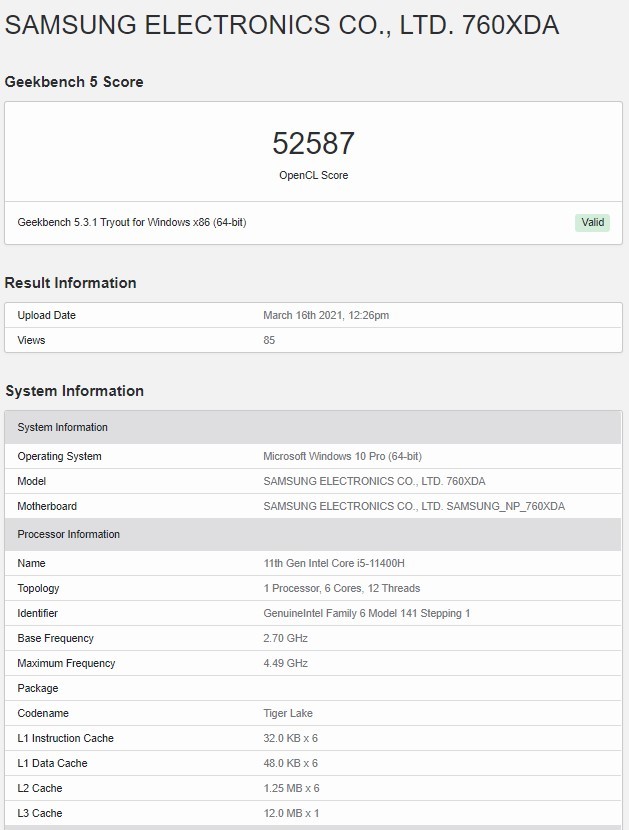Click the 'Processor Information' table header
Image resolution: width=629 pixels, height=830 pixels.
click(x=313, y=534)
